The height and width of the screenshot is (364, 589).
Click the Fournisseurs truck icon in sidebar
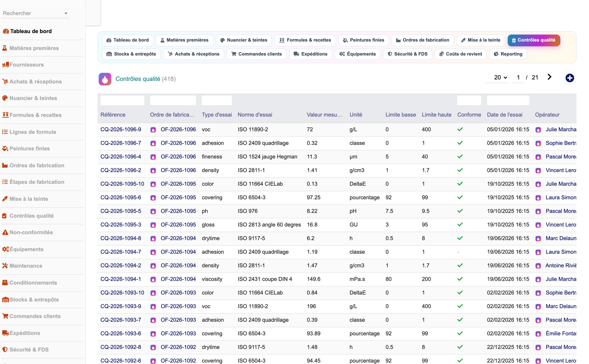click(5, 65)
